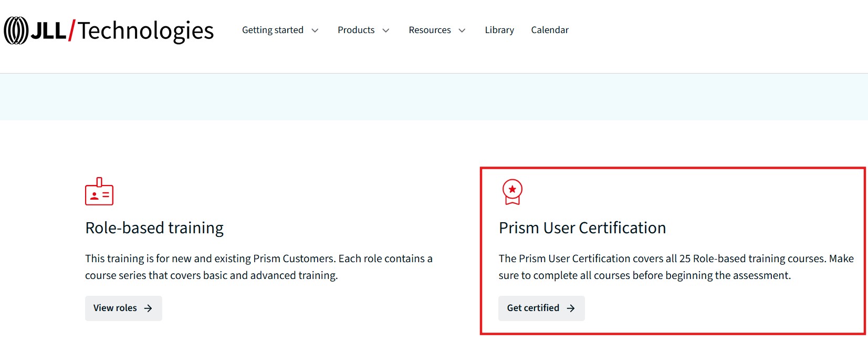Expand the chevron beside Getting started
The width and height of the screenshot is (868, 341).
coord(315,30)
